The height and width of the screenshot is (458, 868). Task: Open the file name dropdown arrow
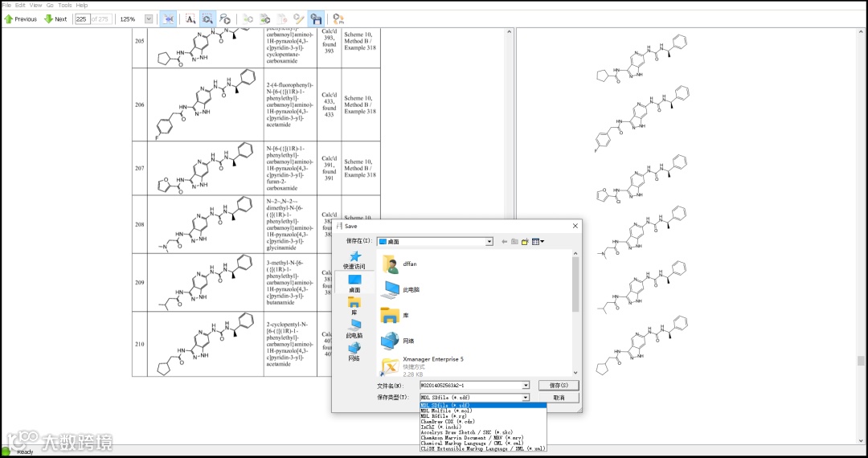click(526, 385)
